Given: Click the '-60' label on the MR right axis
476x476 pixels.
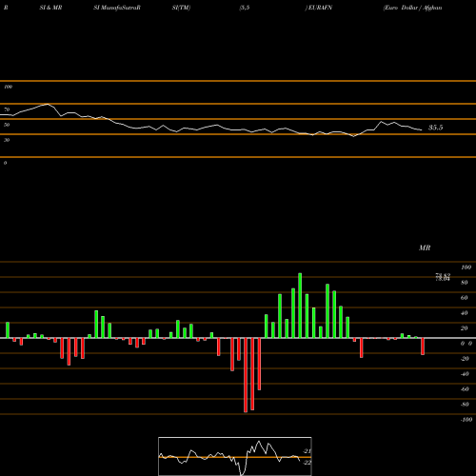Looking at the screenshot, I should [465, 389].
